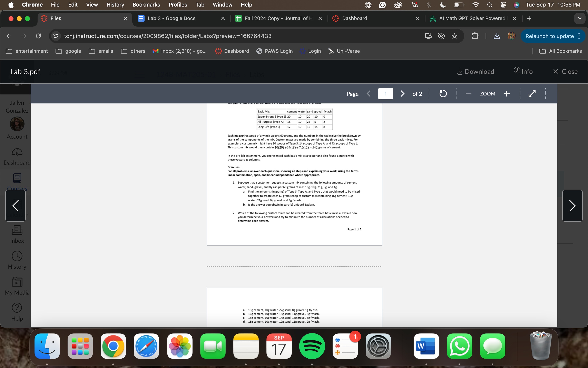The image size is (588, 368).
Task: Open the google bookmarks folder
Action: click(68, 51)
